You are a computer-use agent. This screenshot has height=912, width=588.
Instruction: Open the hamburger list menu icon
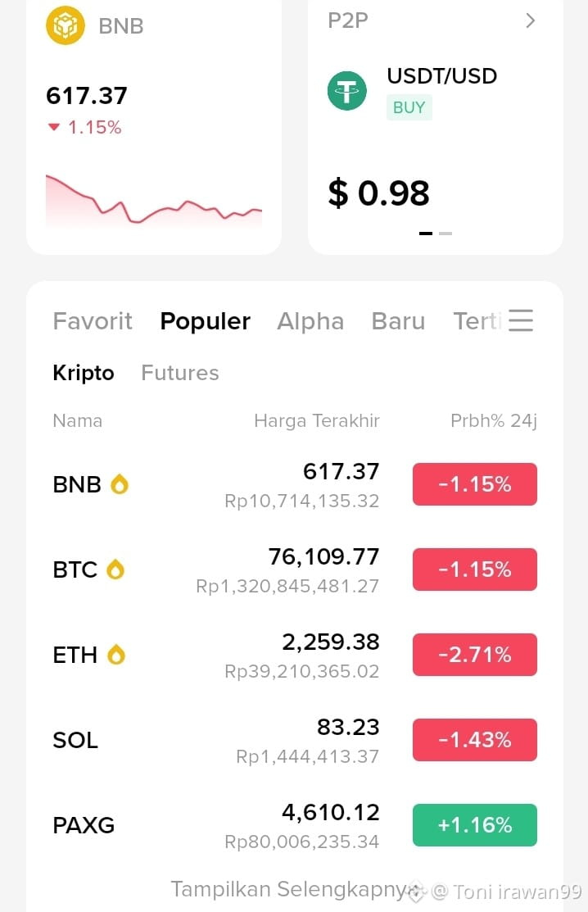coord(521,320)
